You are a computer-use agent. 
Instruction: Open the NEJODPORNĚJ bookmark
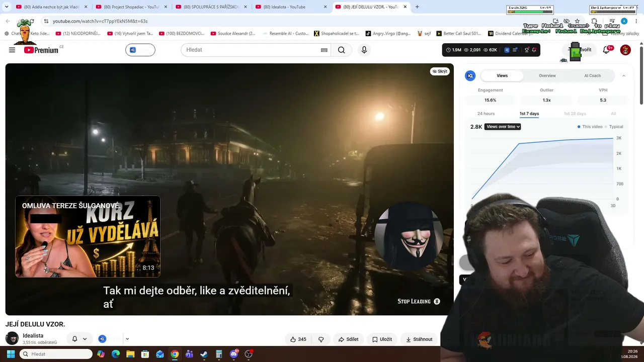(x=78, y=34)
